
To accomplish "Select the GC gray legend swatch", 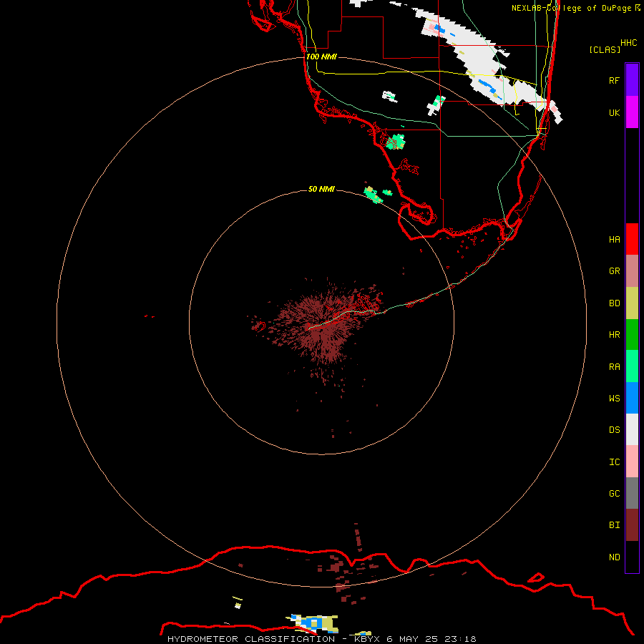I will (632, 493).
